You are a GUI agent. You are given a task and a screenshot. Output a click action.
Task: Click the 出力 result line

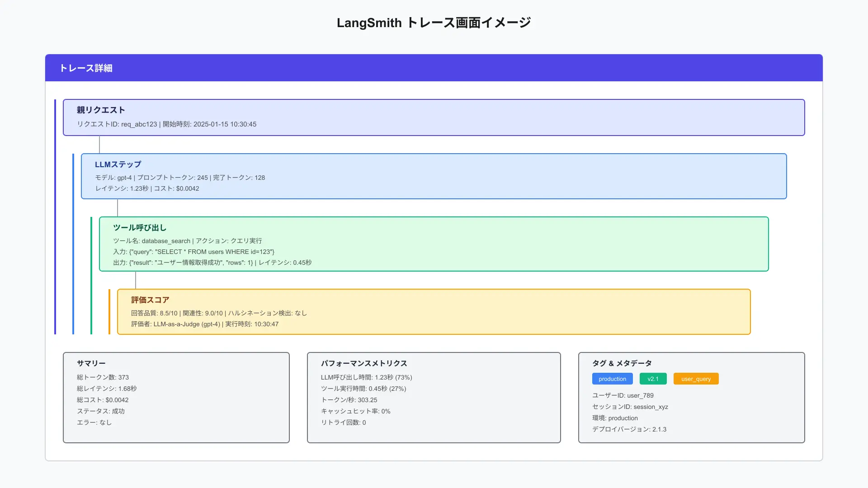pos(212,263)
